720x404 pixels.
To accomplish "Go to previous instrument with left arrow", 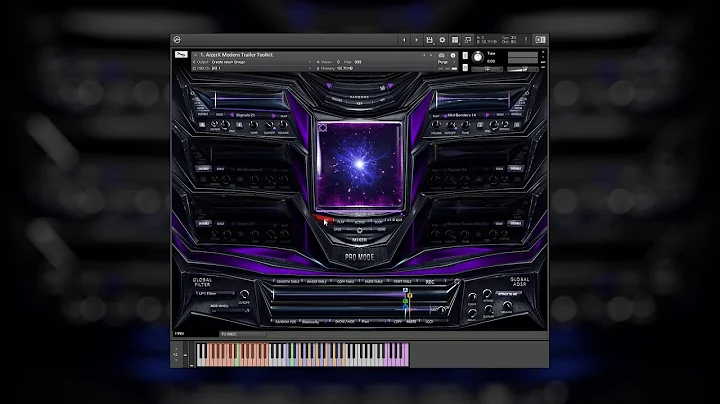I will 405,40.
